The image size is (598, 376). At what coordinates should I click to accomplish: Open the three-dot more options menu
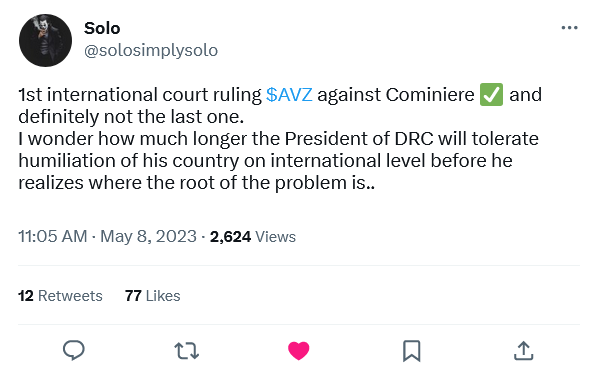coord(569,28)
